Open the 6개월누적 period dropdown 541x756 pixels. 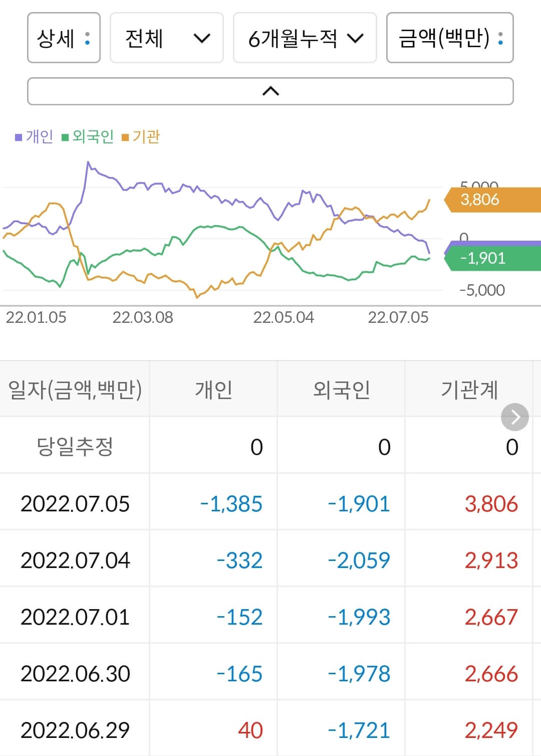(x=306, y=39)
